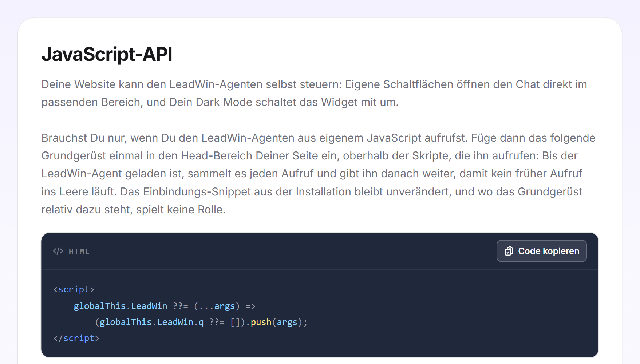Click the paragraph starting 'Deine Website kann'

314,93
